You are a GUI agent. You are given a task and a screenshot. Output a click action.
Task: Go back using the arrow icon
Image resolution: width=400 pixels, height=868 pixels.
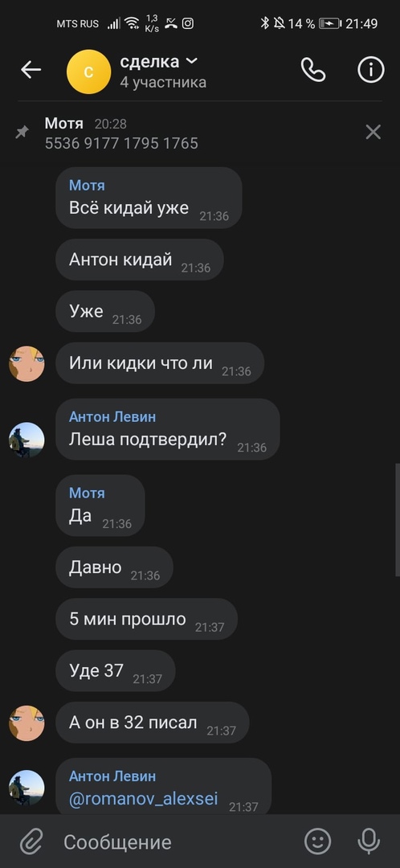31,70
